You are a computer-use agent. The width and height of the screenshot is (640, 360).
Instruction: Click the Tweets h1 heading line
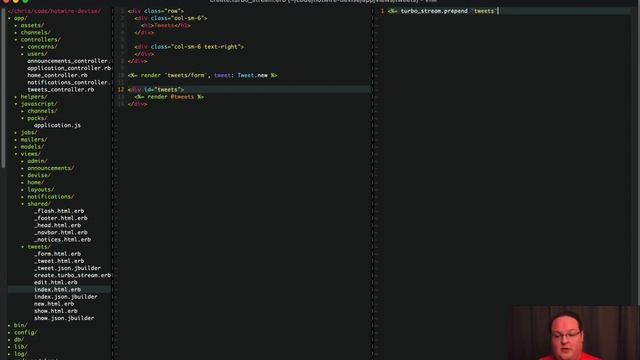pyautogui.click(x=165, y=25)
